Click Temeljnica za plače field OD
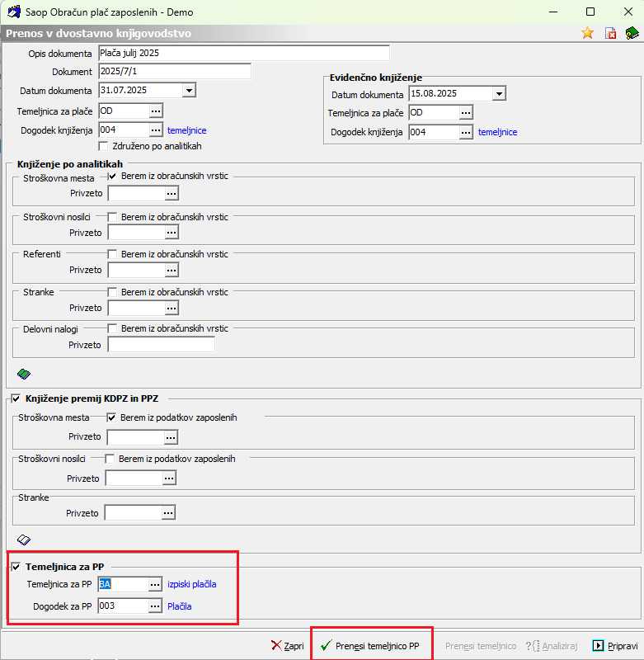 124,111
